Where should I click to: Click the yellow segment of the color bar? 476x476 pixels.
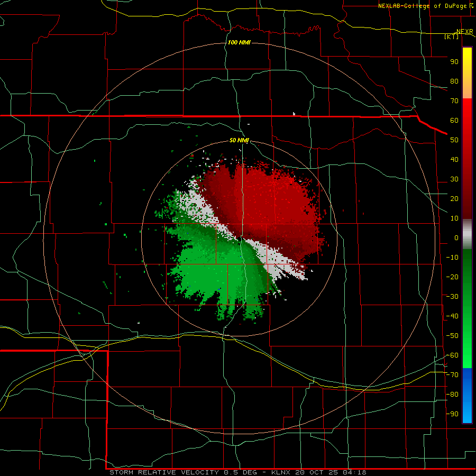(467, 73)
